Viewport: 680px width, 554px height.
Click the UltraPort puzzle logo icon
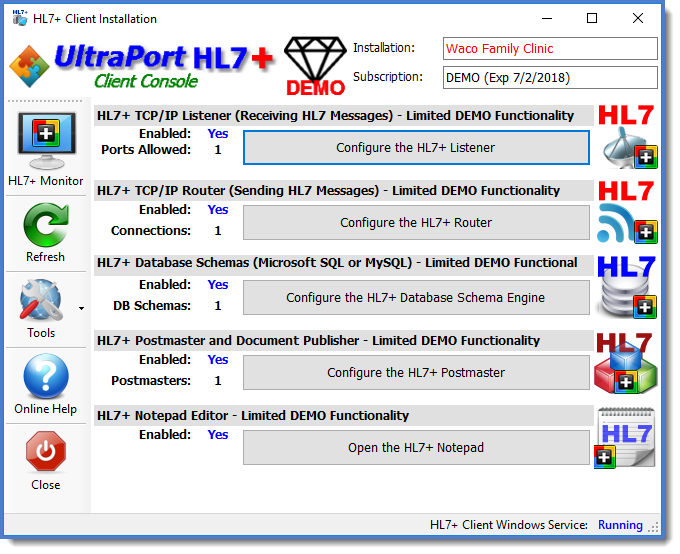coord(29,66)
